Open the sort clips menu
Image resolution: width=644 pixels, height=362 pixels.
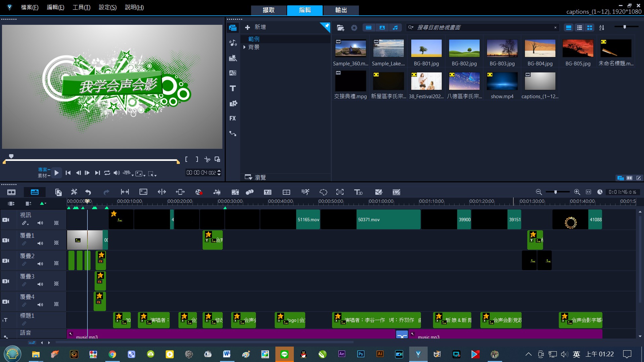(x=602, y=28)
